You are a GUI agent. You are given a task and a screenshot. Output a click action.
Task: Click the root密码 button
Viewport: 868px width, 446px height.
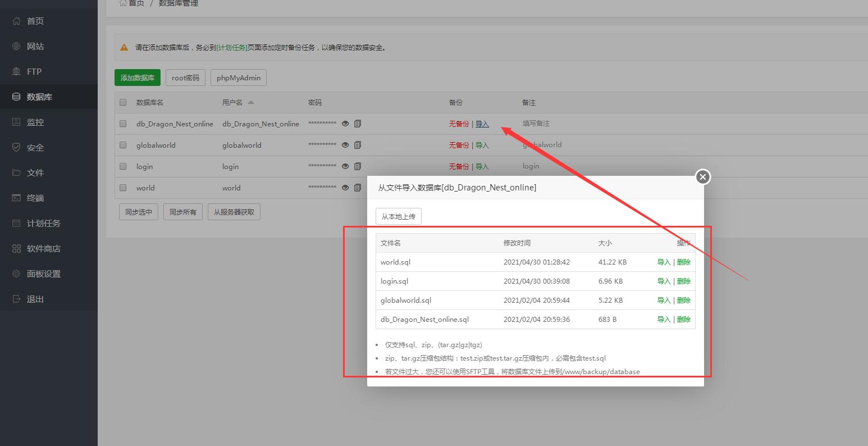[185, 78]
